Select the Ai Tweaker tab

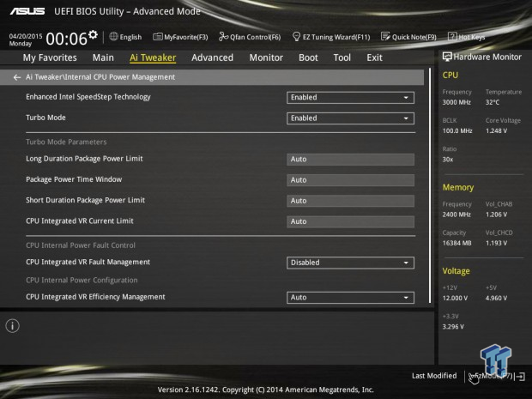[x=153, y=57]
